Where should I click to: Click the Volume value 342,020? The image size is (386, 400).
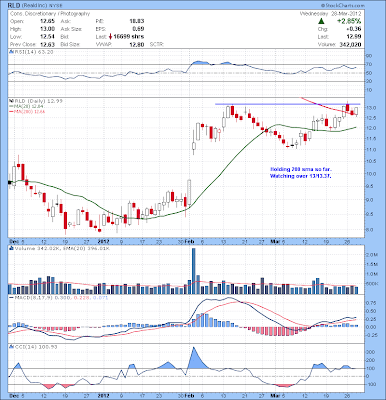click(x=349, y=45)
